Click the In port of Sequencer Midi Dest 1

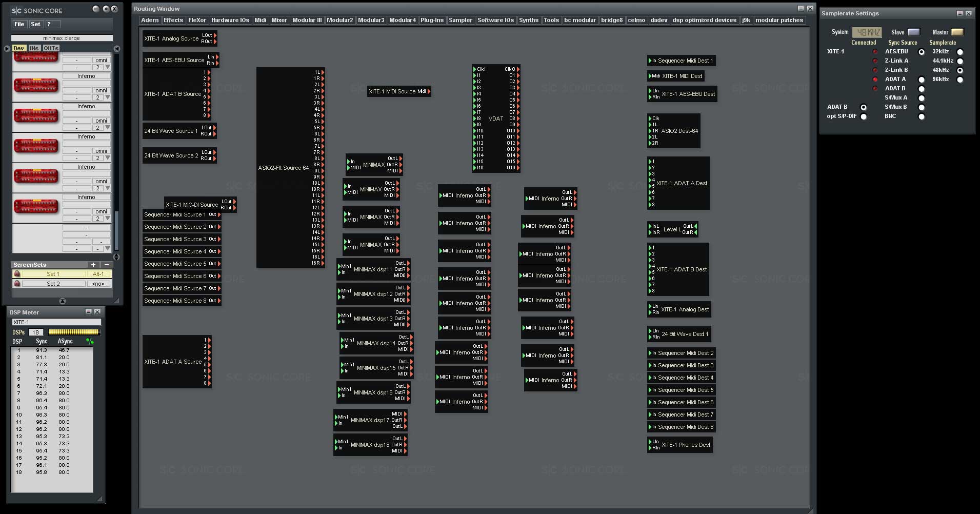click(650, 61)
